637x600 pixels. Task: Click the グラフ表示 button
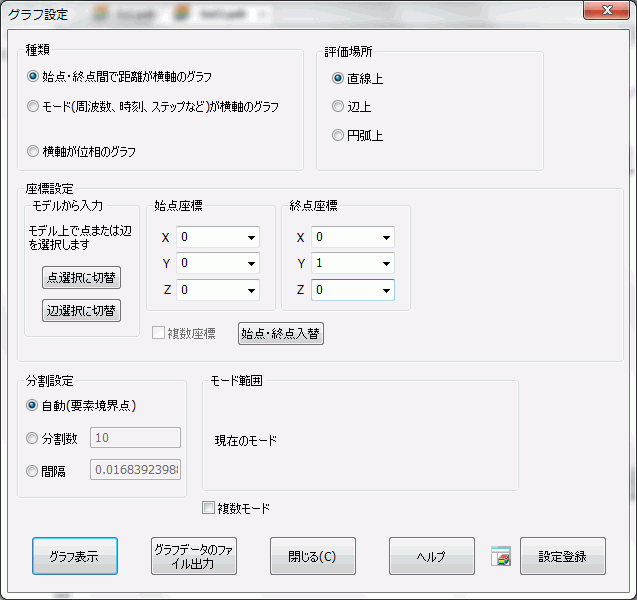(x=74, y=556)
